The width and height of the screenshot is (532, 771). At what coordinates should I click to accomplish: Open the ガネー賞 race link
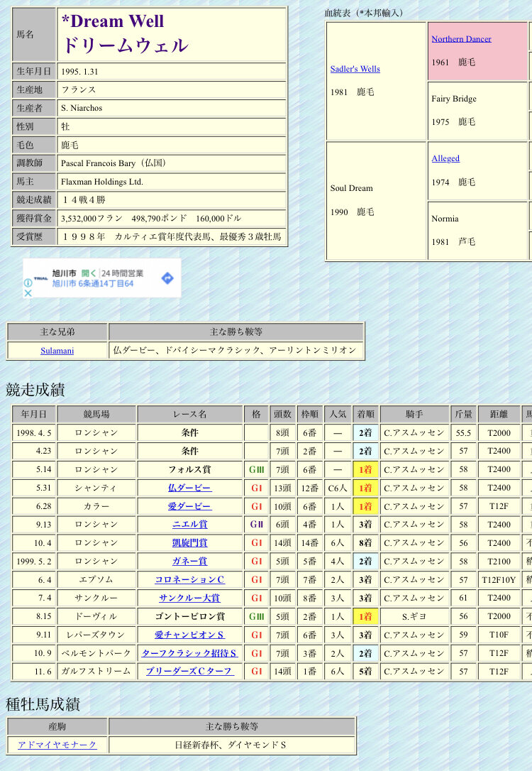[x=189, y=562]
